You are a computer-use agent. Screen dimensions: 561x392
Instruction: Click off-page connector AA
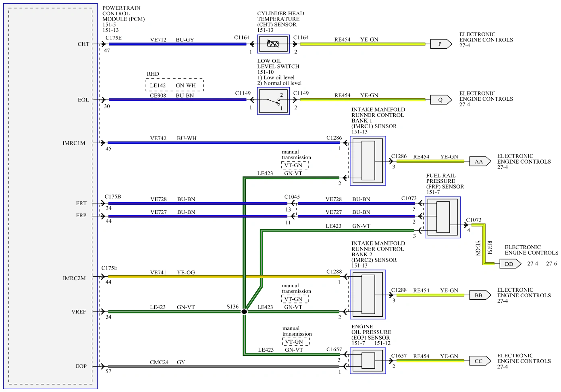tap(480, 162)
